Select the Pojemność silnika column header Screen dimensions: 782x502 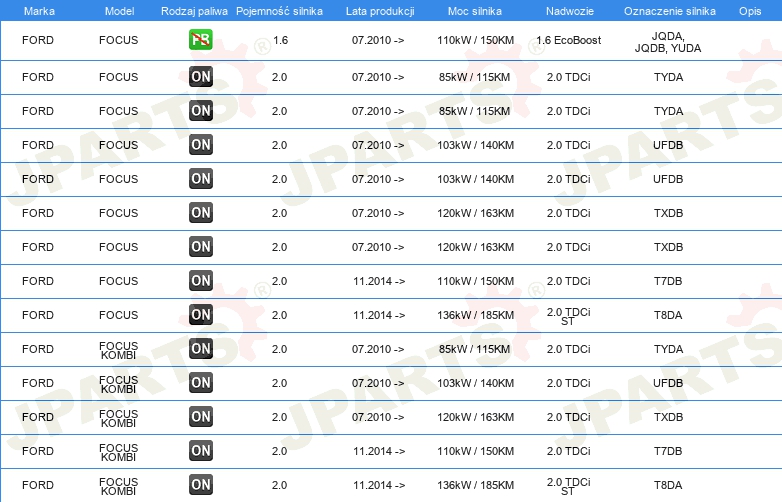click(279, 11)
